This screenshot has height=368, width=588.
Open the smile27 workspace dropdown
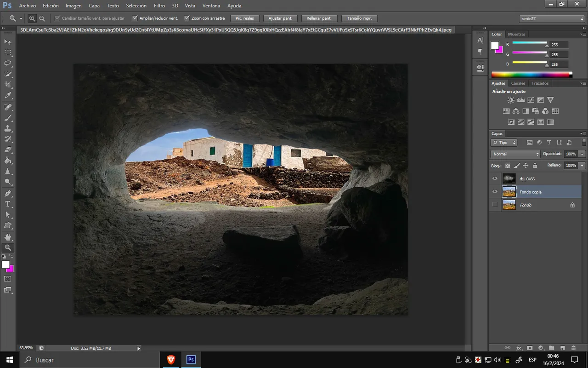tap(552, 18)
